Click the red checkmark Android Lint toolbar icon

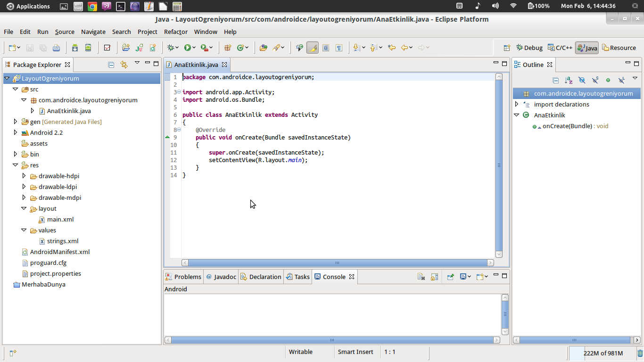107,48
